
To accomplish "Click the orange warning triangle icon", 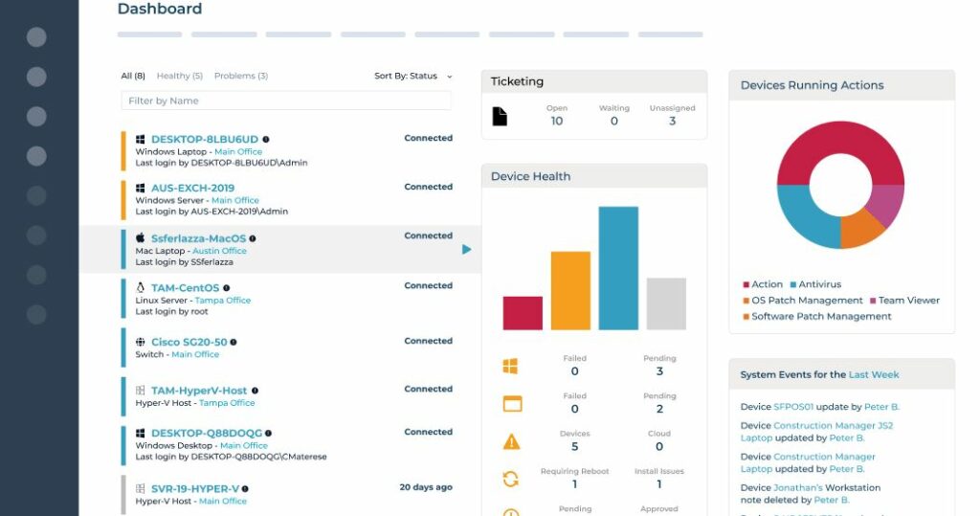I will (511, 441).
